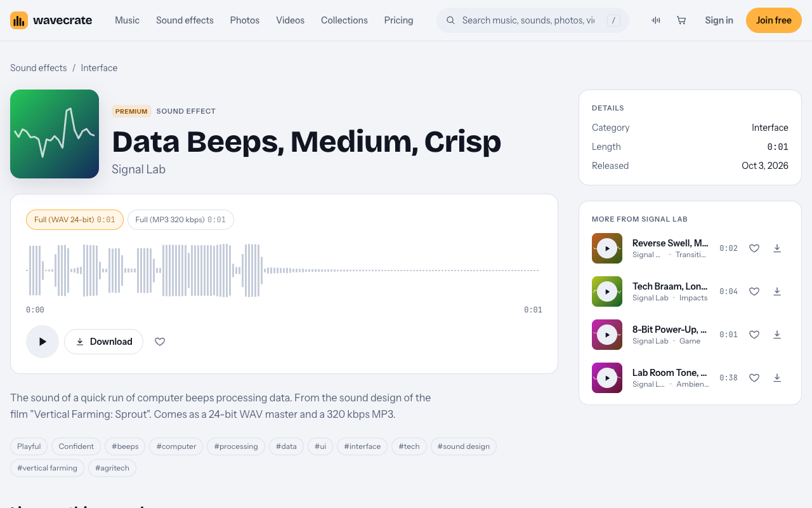Open the Music menu
This screenshot has height=508, width=812.
click(127, 20)
